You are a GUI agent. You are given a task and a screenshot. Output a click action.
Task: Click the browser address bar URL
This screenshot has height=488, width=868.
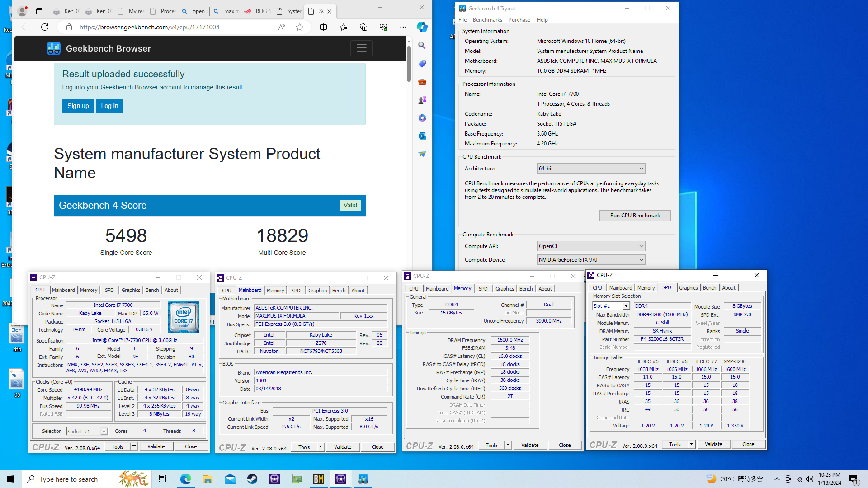pyautogui.click(x=149, y=27)
